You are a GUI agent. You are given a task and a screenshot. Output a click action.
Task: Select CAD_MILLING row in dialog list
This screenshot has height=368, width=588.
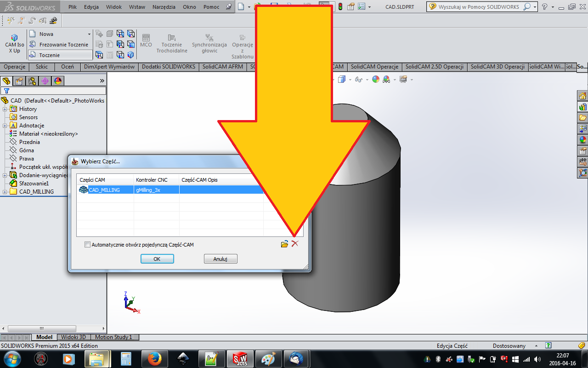pos(171,190)
